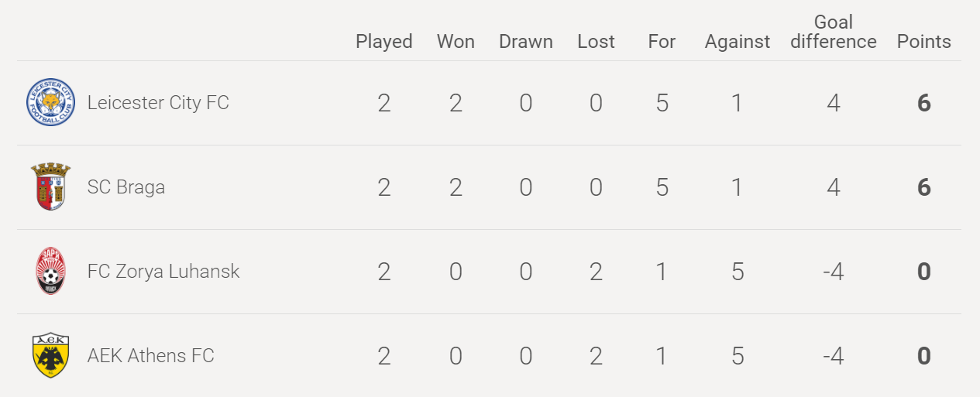The height and width of the screenshot is (397, 980).
Task: Open the FC Zorya Luhansk team link
Action: click(x=163, y=272)
